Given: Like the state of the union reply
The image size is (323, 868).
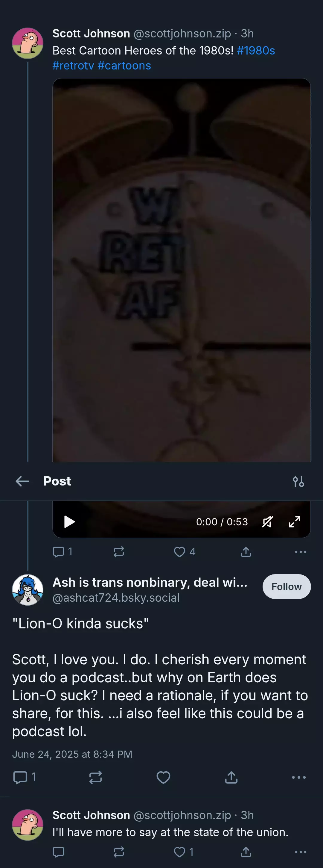Looking at the screenshot, I should tap(183, 852).
